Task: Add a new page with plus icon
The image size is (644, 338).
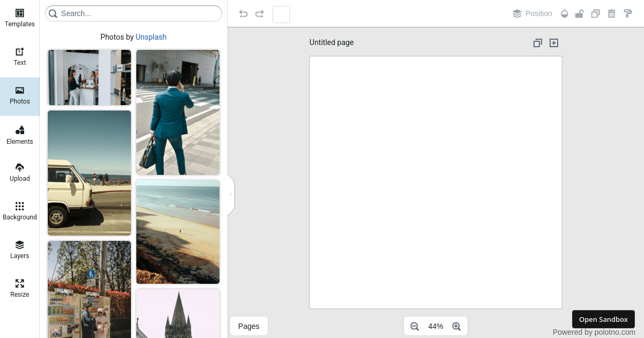Action: [x=554, y=43]
